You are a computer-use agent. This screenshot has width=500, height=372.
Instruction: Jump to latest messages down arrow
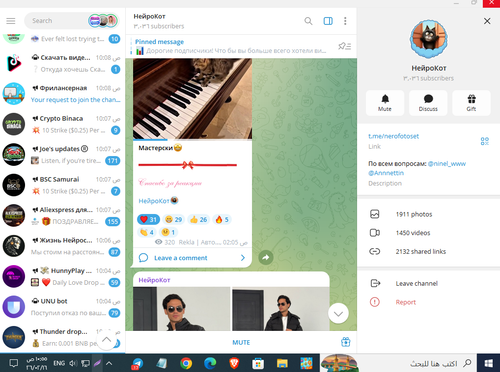338,313
